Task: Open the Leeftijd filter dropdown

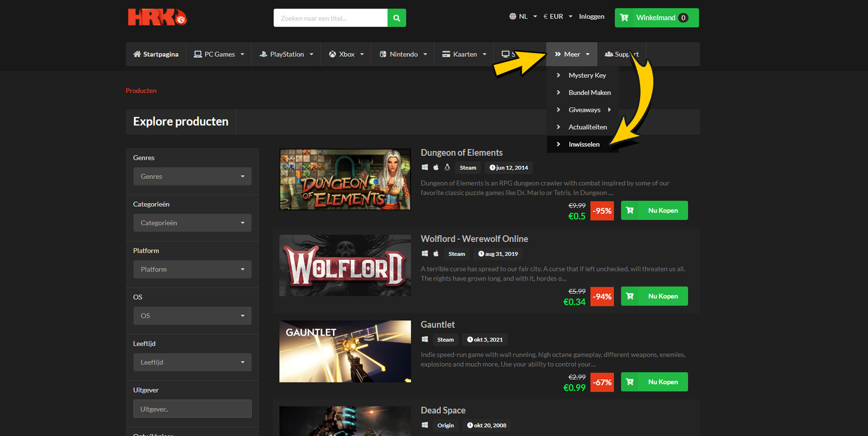Action: tap(192, 362)
